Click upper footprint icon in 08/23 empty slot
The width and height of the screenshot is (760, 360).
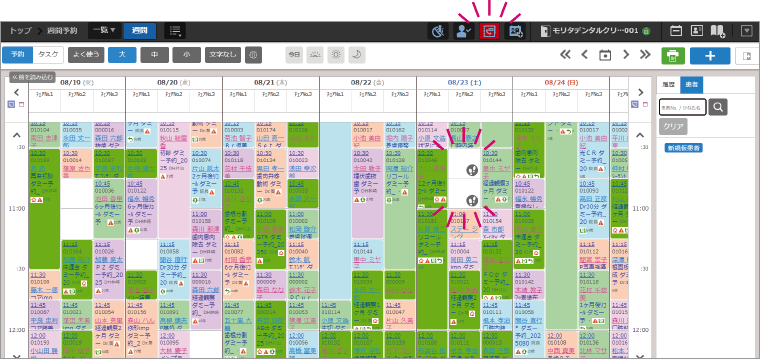(x=472, y=170)
